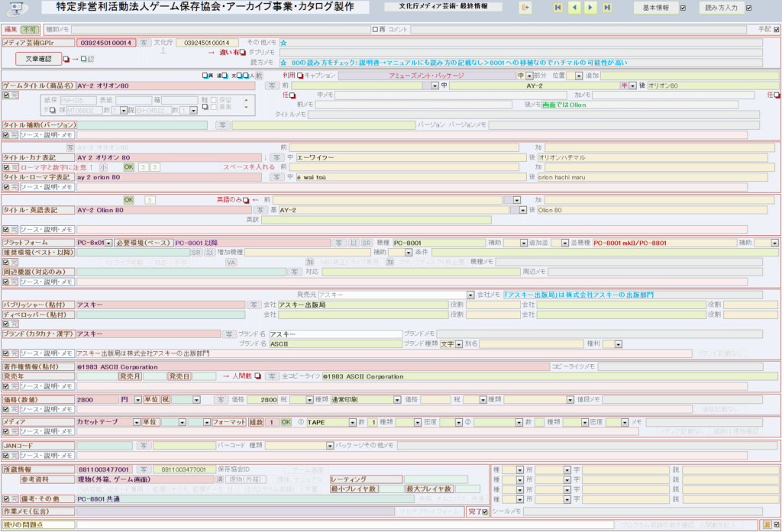This screenshot has height=532, width=782.
Task: Click 写 copy icon on JANコード row
Action: [x=144, y=446]
